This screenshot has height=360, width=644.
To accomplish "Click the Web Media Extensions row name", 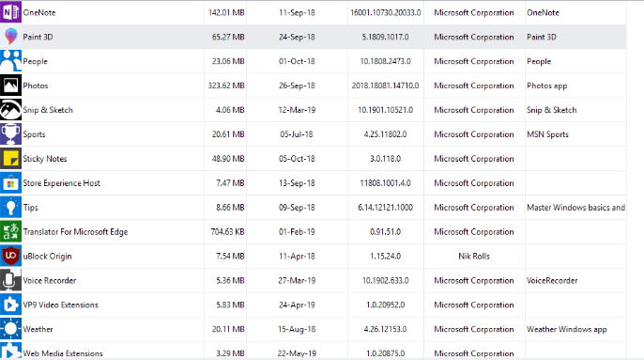I will click(x=63, y=353).
